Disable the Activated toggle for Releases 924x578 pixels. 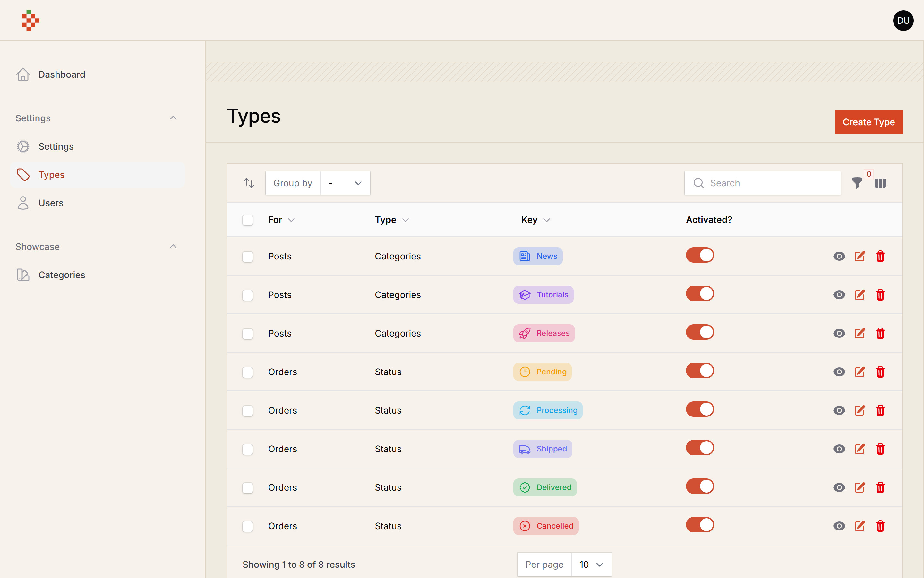[700, 332]
